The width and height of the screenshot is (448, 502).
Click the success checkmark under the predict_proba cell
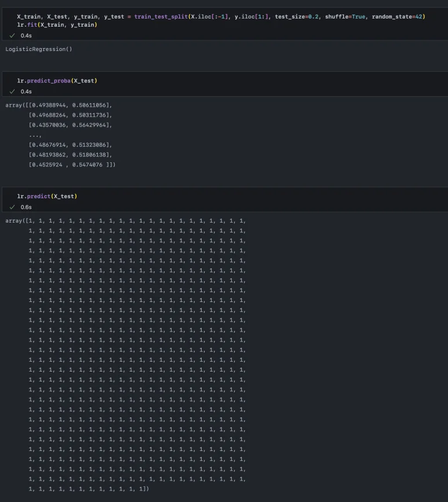click(x=12, y=92)
